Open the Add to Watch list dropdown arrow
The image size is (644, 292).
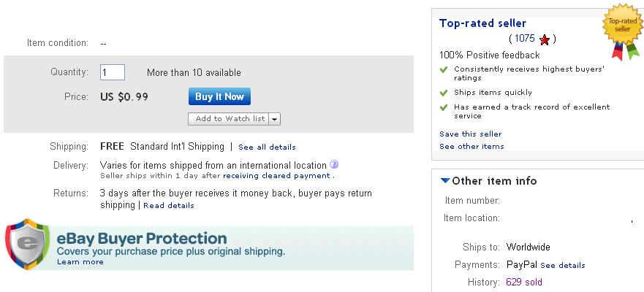(274, 119)
